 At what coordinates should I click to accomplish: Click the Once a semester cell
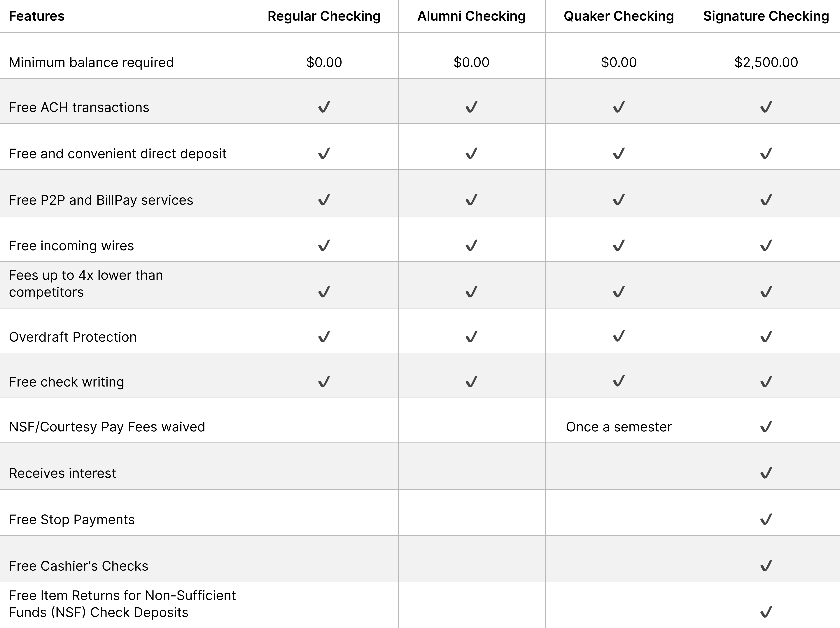pyautogui.click(x=619, y=427)
